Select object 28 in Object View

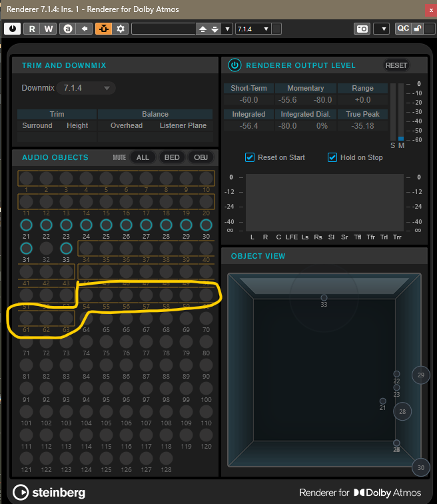coord(402,411)
